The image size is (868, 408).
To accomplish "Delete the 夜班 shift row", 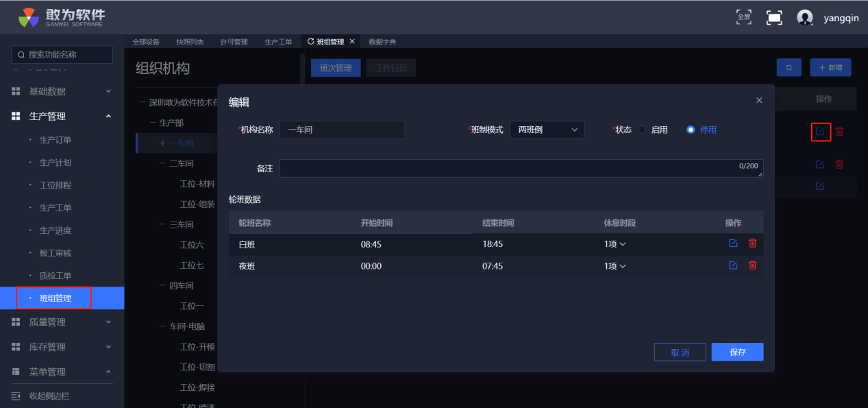I will [x=752, y=265].
